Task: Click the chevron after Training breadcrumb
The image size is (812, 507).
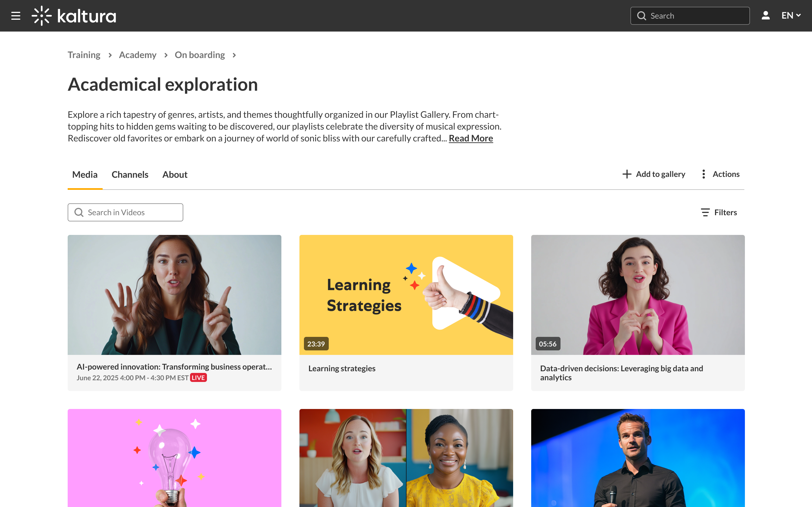Action: click(x=110, y=55)
